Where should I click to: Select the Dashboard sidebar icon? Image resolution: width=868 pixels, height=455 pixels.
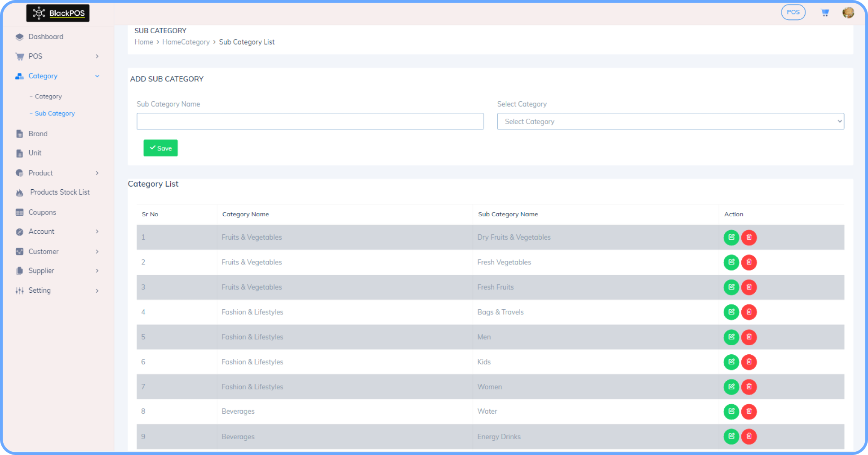(x=20, y=36)
